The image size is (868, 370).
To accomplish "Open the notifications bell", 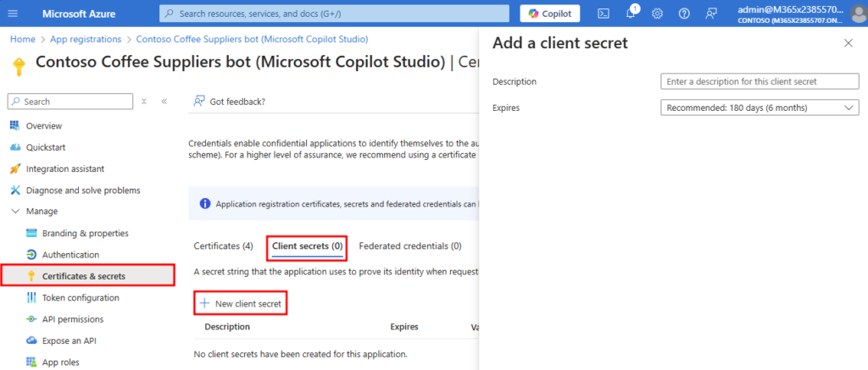I will click(x=631, y=14).
